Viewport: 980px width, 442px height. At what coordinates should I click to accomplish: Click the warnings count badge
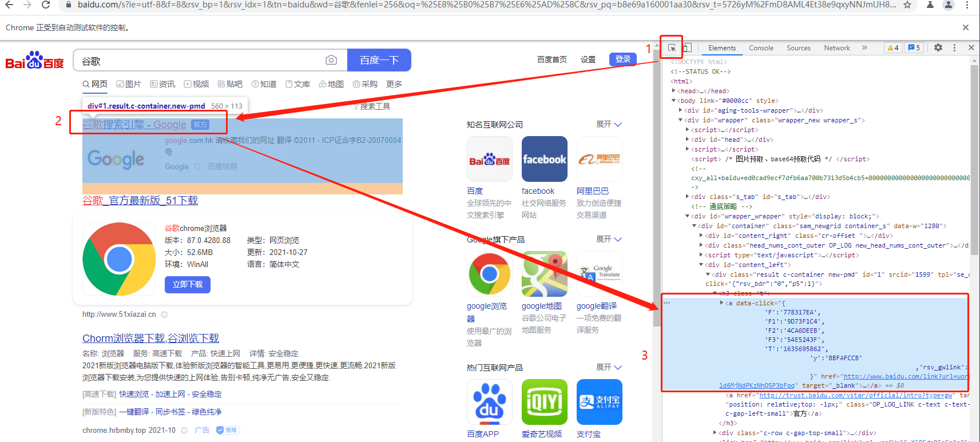(x=893, y=47)
